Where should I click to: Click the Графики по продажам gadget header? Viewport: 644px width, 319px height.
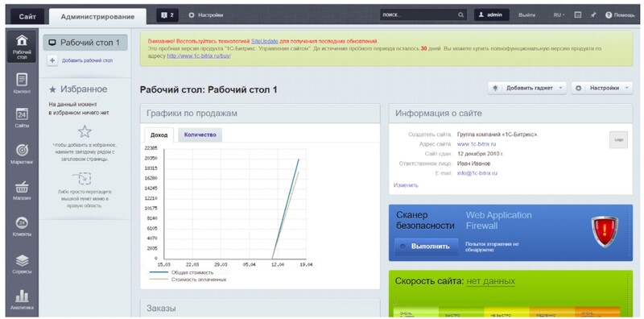[260, 114]
